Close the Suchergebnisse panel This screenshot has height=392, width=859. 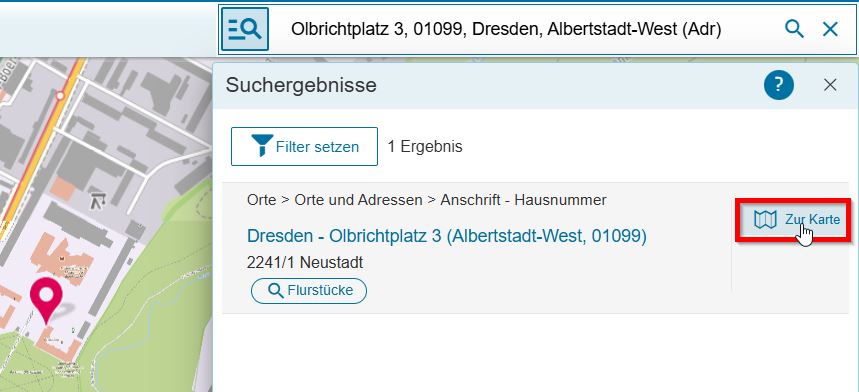[830, 85]
